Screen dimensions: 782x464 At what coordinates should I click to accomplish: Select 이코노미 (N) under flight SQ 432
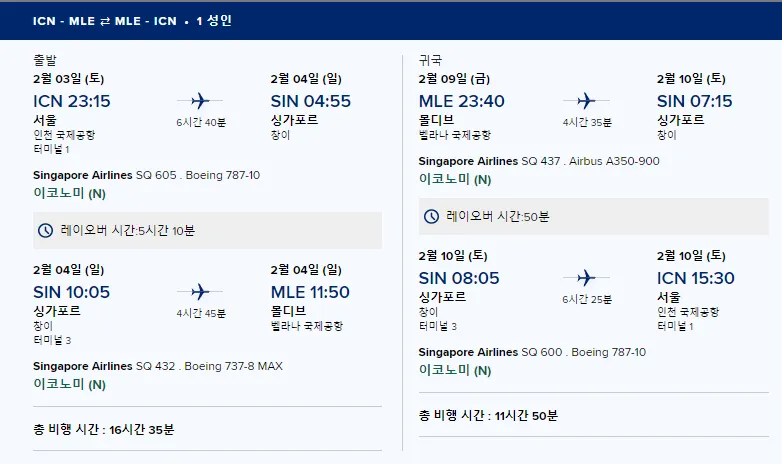point(69,384)
